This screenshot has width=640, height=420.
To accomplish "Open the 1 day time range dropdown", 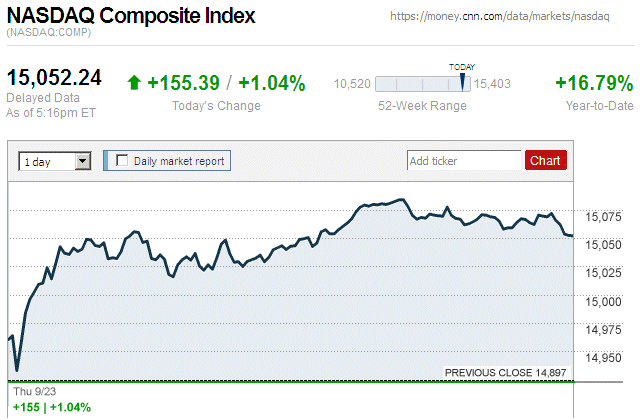I will pyautogui.click(x=54, y=160).
